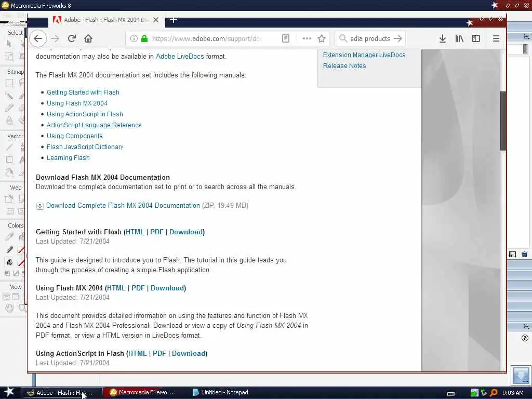Open the Release Notes link
The height and width of the screenshot is (399, 532).
coord(344,66)
